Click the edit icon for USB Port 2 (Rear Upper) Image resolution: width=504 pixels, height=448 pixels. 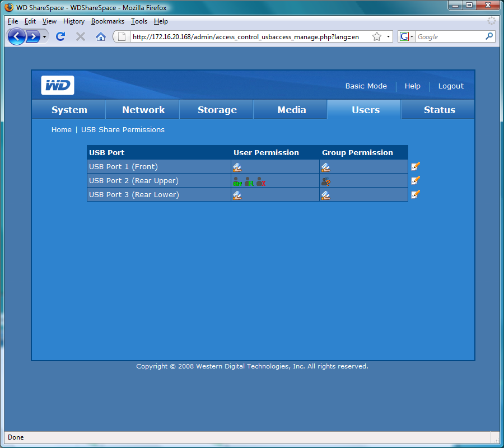(416, 180)
